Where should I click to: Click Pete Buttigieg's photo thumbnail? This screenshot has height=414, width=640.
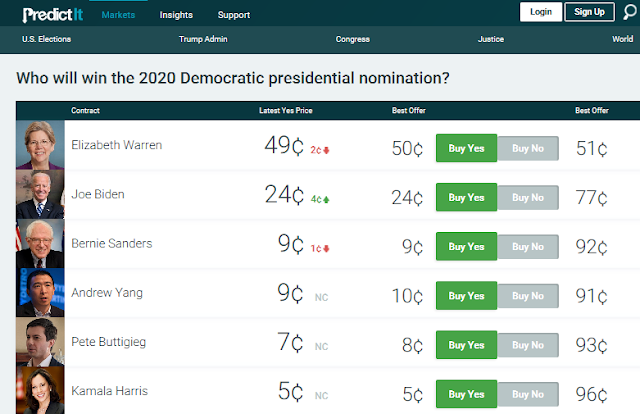(x=40, y=343)
